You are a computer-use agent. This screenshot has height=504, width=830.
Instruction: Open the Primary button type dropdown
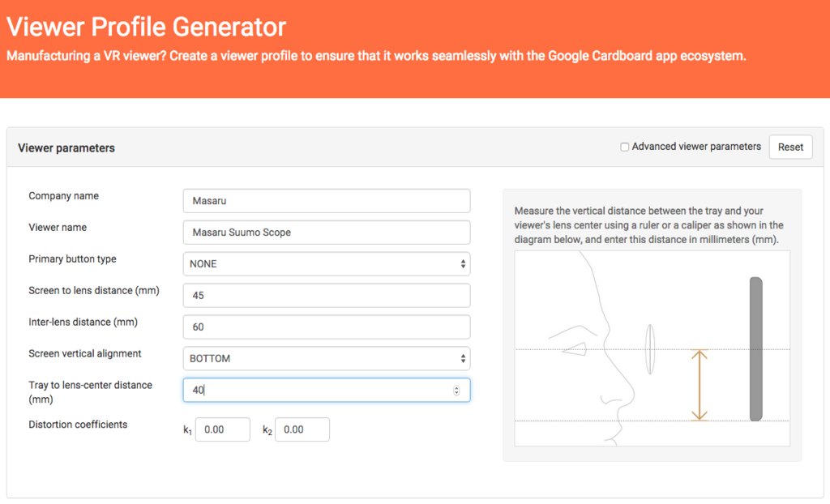pos(327,263)
